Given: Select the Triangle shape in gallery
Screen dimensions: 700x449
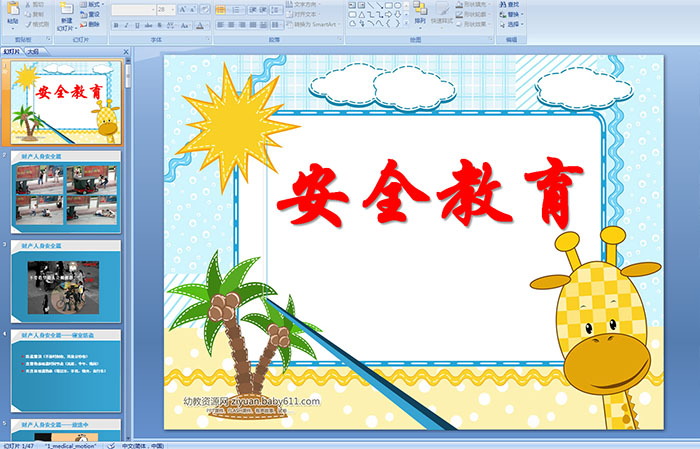Looking at the screenshot, I should 361,14.
